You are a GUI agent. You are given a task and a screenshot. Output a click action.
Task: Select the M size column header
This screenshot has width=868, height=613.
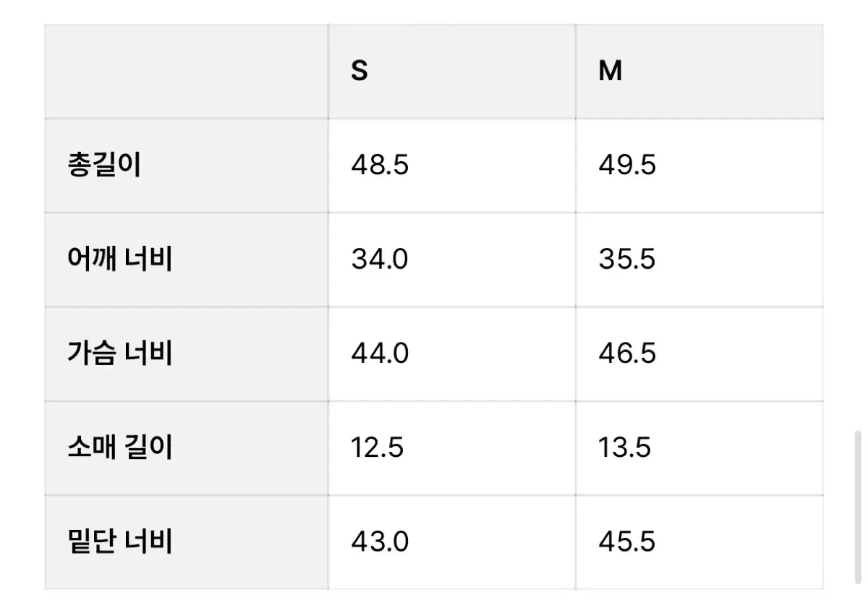(699, 72)
